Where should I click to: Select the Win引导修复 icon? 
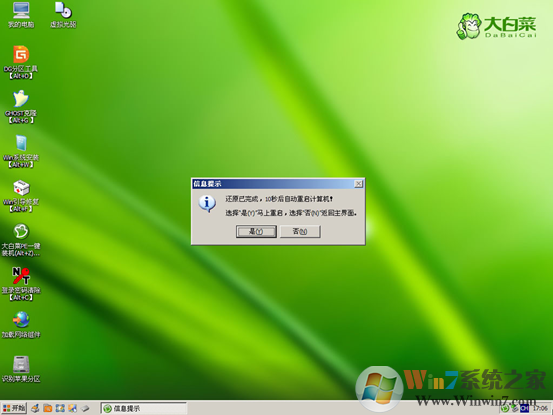[x=21, y=196]
